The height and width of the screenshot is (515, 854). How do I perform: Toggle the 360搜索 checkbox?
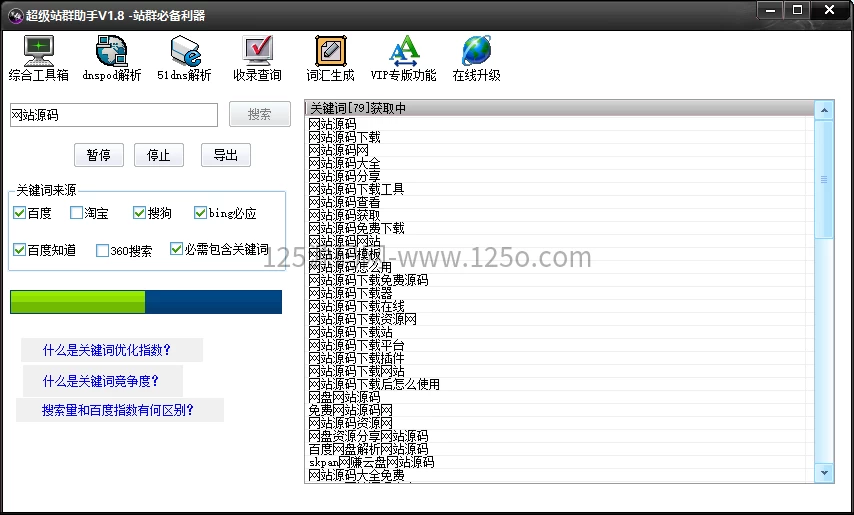[103, 251]
